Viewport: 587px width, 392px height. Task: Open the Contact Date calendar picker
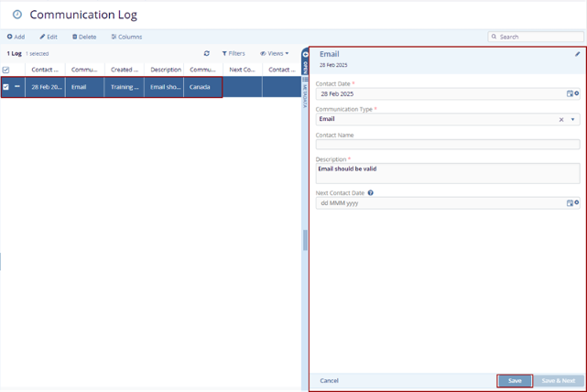(571, 93)
